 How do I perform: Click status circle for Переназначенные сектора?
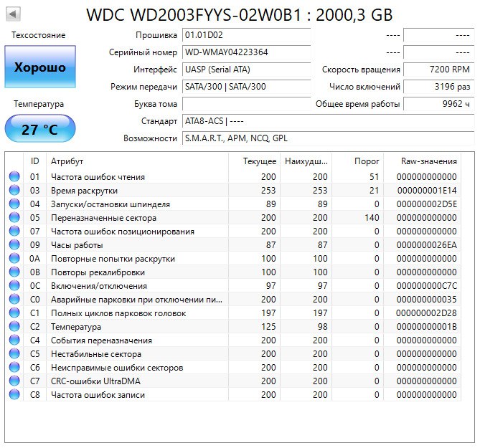[14, 217]
